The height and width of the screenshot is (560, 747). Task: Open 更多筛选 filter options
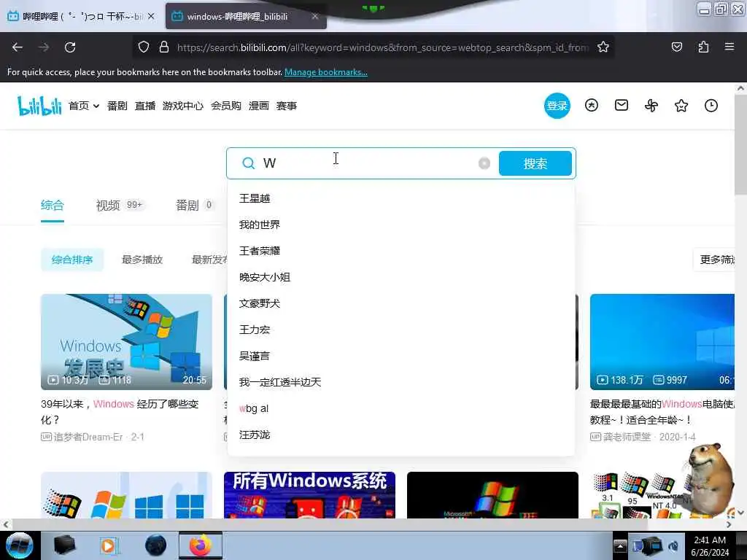pyautogui.click(x=715, y=260)
